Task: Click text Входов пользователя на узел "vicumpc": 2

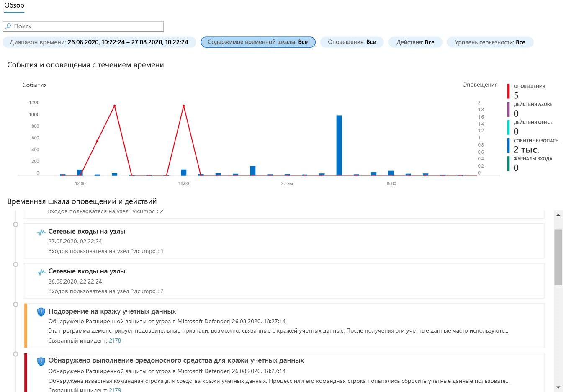Action: tap(106, 291)
